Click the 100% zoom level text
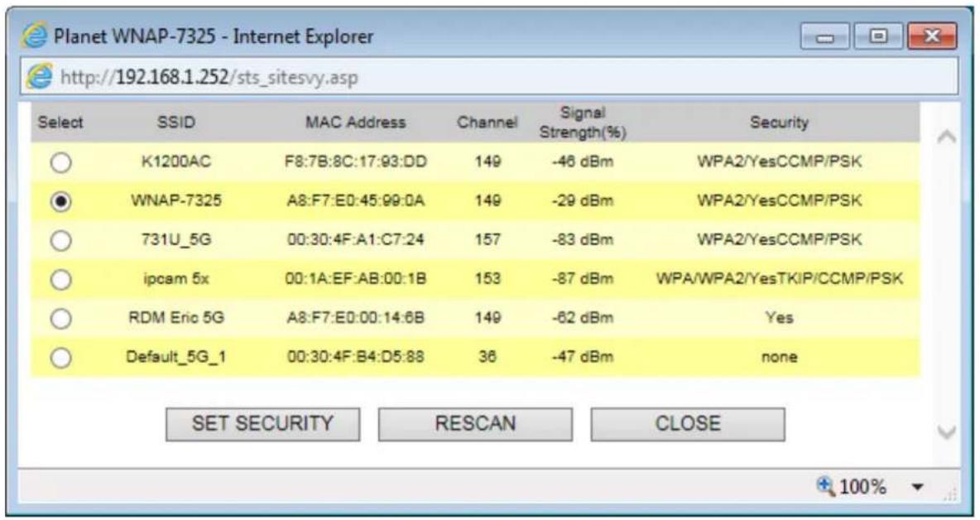 862,487
